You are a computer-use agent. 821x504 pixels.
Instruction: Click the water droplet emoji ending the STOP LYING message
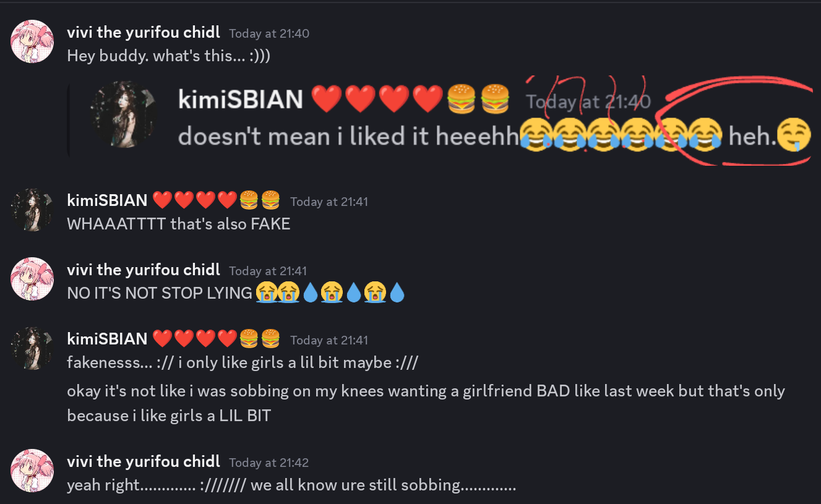[397, 293]
